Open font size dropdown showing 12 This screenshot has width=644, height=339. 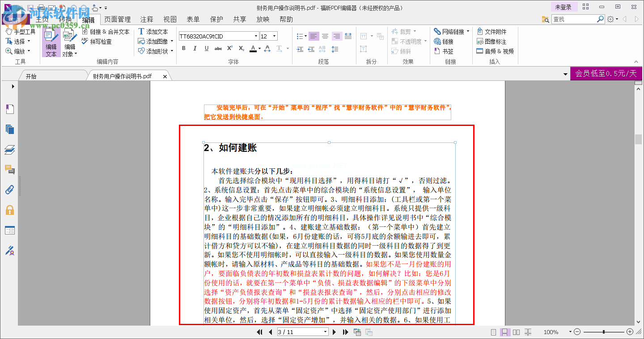coord(275,36)
